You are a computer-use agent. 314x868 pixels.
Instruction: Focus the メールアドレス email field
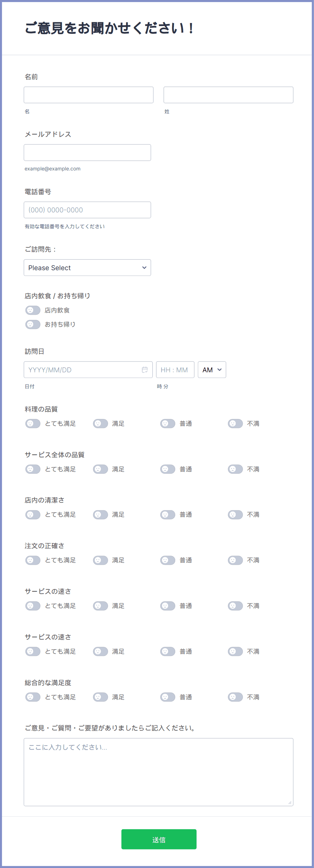(87, 153)
